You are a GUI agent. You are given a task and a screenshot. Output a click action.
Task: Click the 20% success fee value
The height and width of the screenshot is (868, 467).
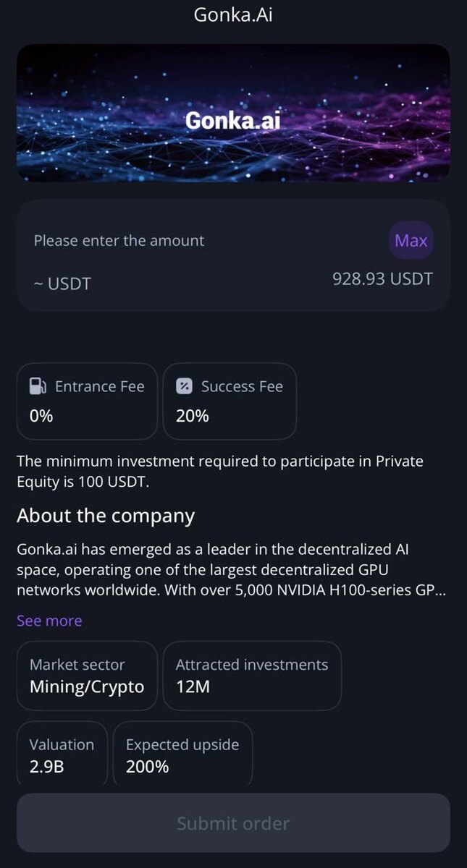pyautogui.click(x=193, y=416)
